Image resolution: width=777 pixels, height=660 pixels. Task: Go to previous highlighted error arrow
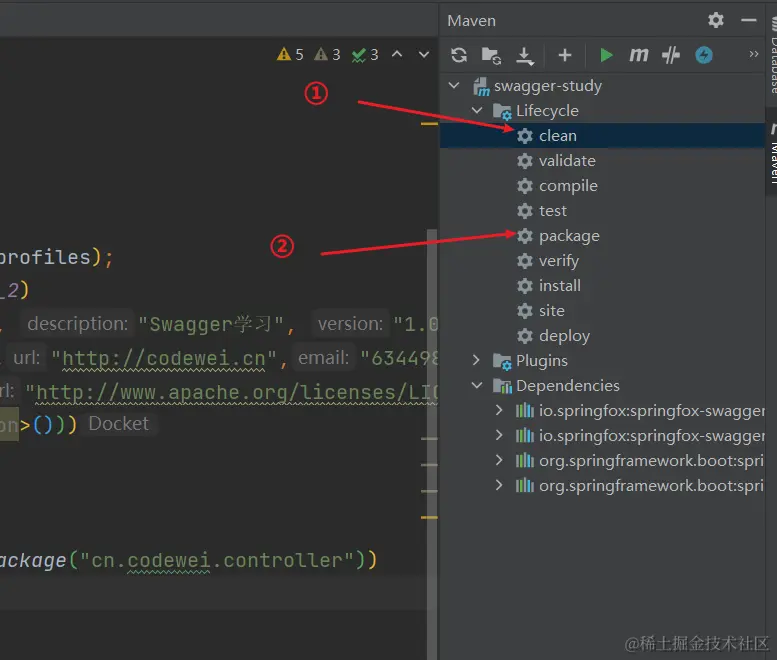click(x=397, y=54)
